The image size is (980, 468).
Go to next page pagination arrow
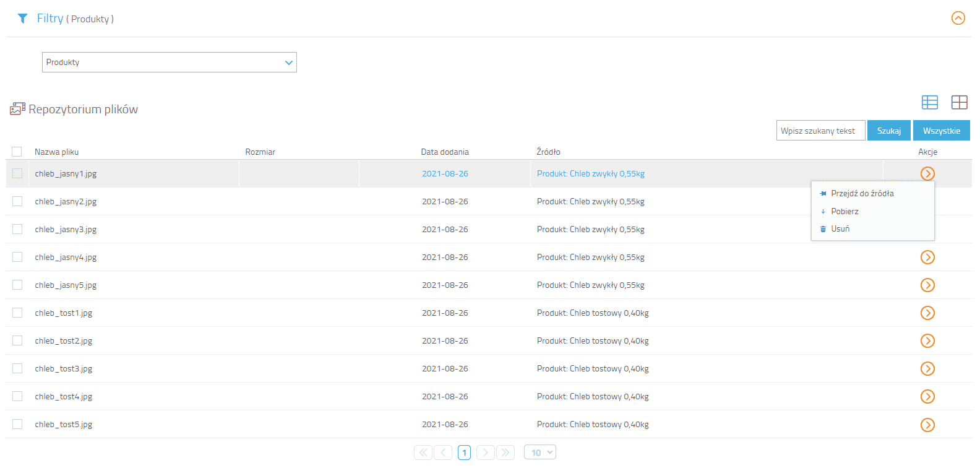click(486, 453)
